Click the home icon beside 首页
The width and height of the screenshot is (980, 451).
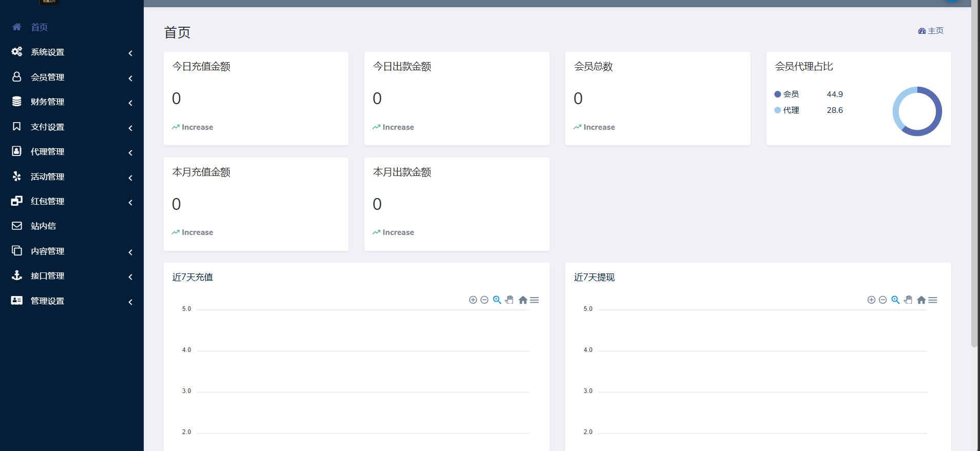[17, 27]
